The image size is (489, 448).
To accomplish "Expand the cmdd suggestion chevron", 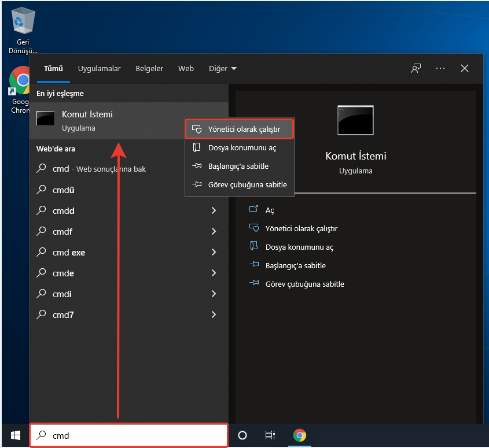I will (214, 211).
